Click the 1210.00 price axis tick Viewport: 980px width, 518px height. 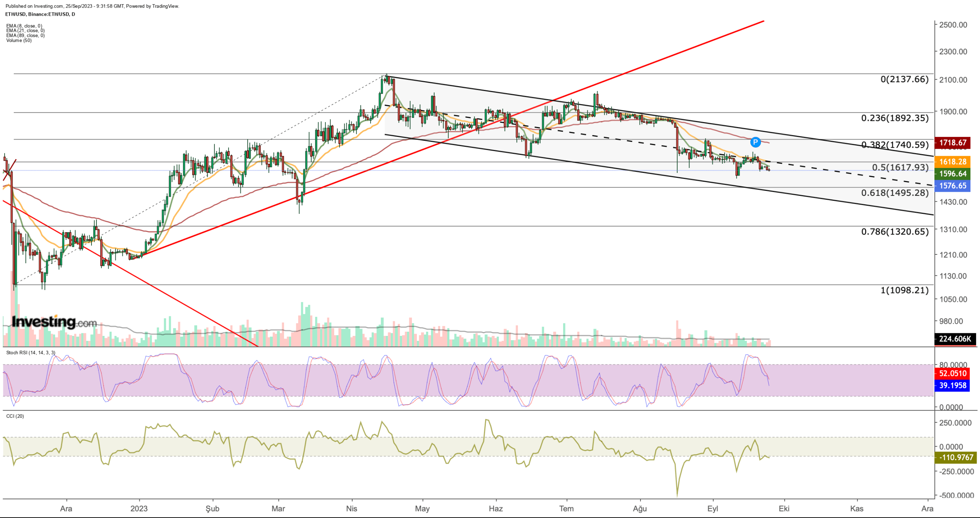click(953, 255)
